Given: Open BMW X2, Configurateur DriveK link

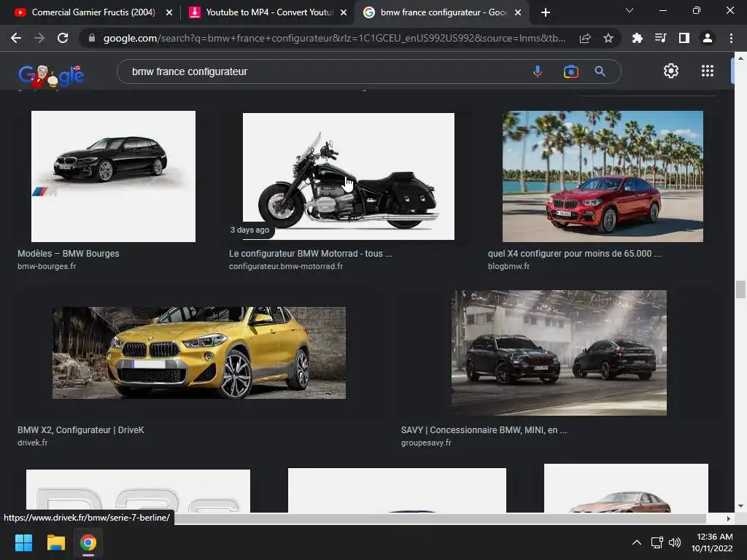Looking at the screenshot, I should 81,430.
